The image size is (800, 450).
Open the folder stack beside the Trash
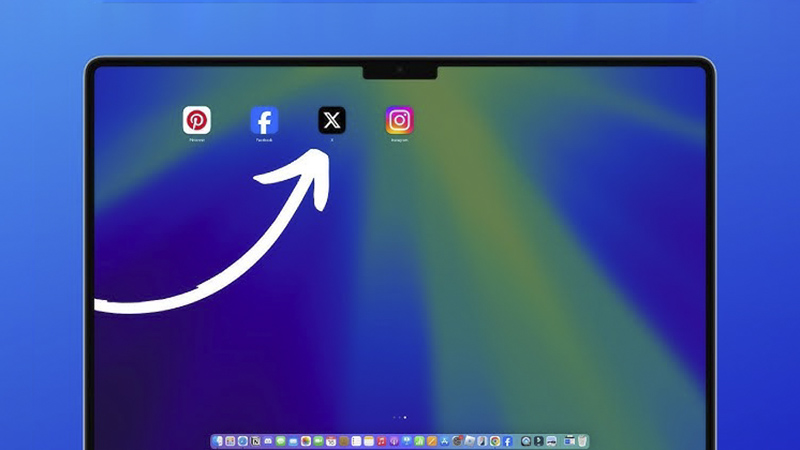coord(569,441)
